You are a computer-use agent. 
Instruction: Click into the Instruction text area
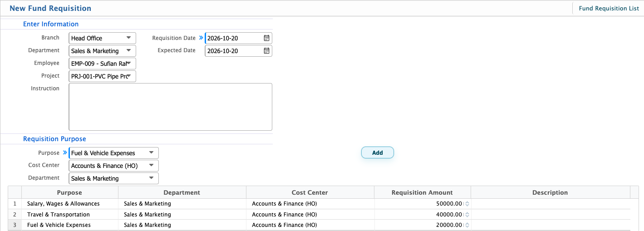point(171,107)
